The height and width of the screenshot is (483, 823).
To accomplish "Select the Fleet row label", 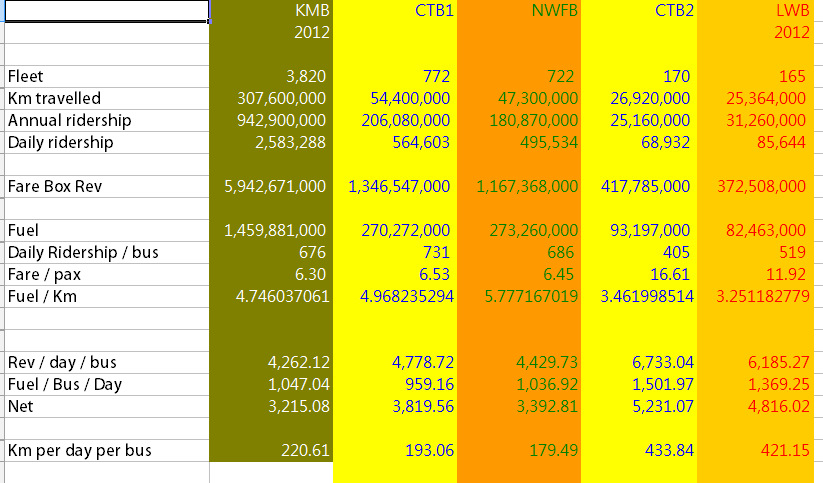I will pos(25,77).
